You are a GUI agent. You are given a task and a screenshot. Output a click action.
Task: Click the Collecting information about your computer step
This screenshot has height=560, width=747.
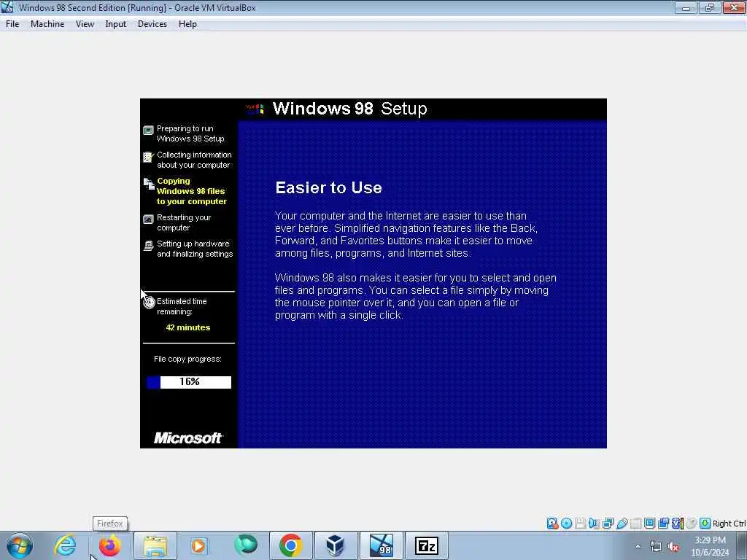[194, 160]
